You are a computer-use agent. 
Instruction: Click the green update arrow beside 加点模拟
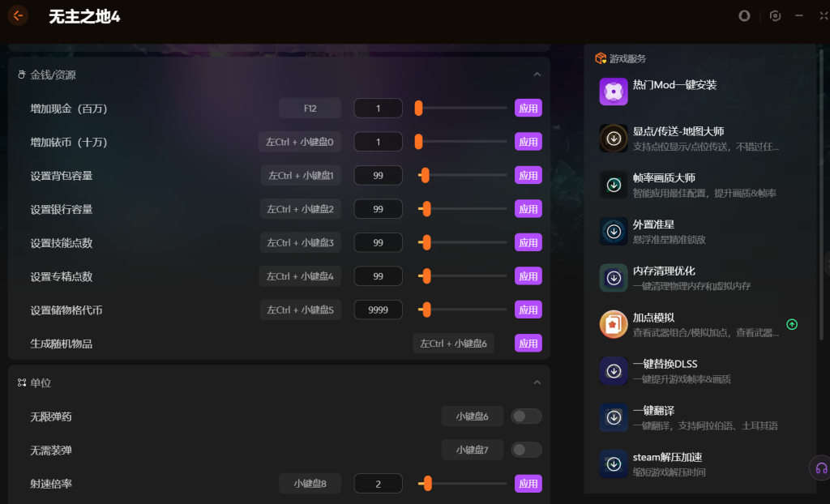[792, 325]
